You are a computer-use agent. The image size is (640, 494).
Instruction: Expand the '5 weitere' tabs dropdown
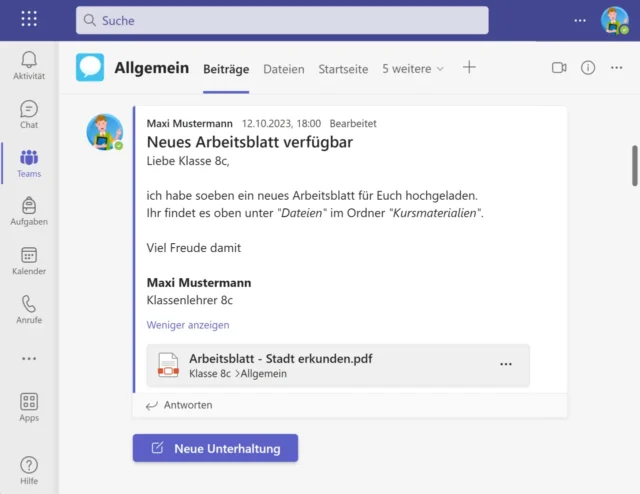413,69
